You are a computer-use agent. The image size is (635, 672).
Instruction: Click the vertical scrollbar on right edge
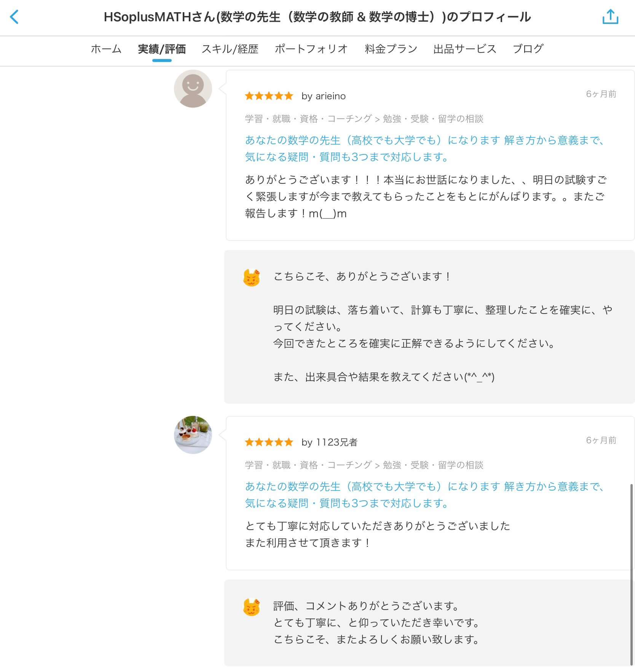pos(632,575)
